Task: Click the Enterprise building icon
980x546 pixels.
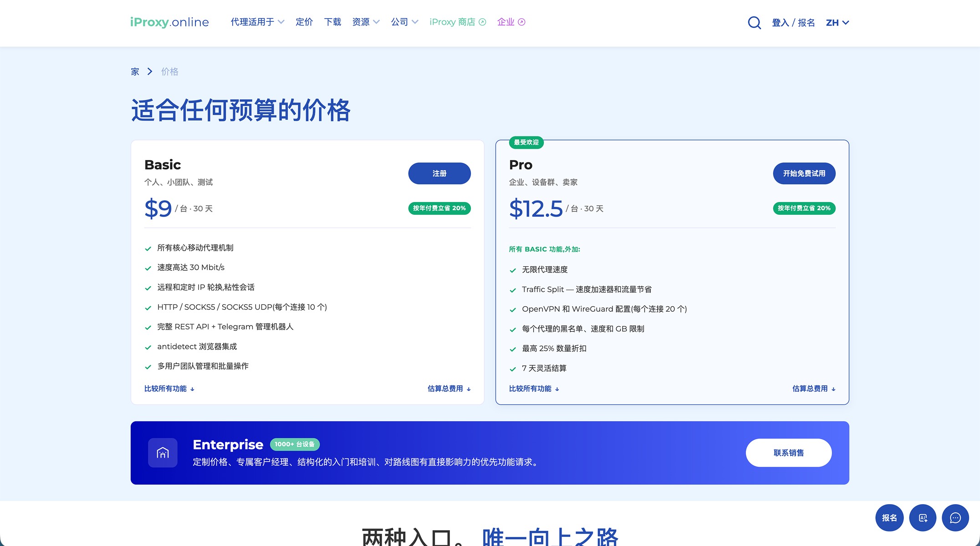Action: tap(163, 453)
